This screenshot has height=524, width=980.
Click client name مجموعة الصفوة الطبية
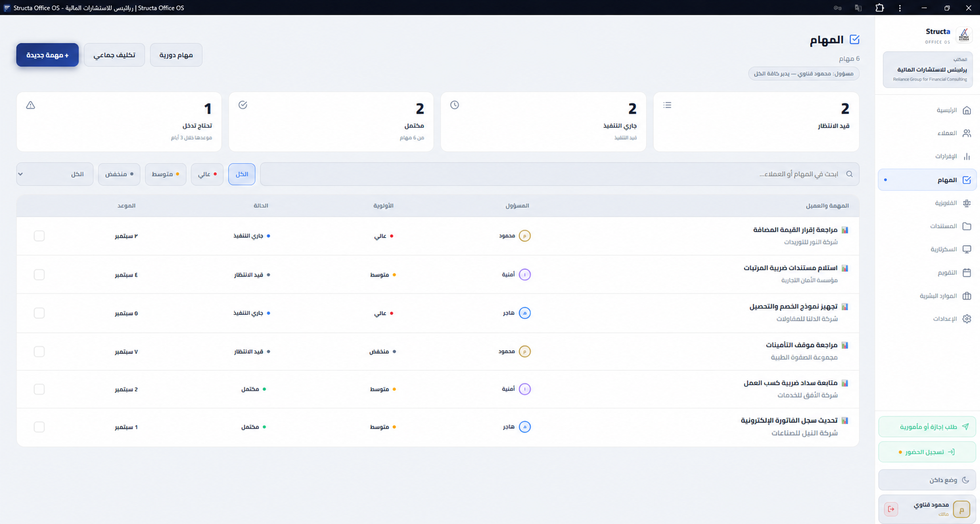(x=804, y=358)
